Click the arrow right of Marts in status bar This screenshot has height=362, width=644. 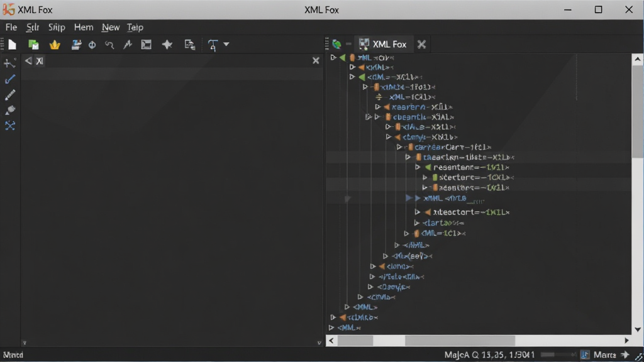(625, 354)
